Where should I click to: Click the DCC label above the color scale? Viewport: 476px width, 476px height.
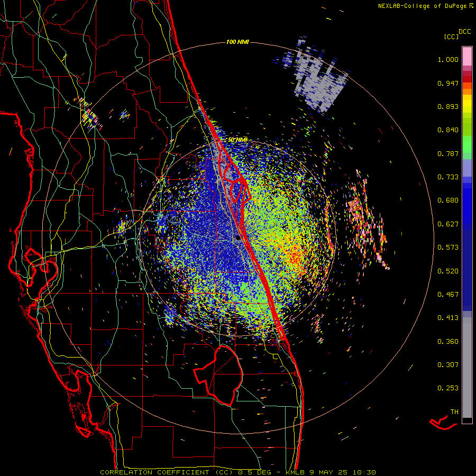point(464,32)
